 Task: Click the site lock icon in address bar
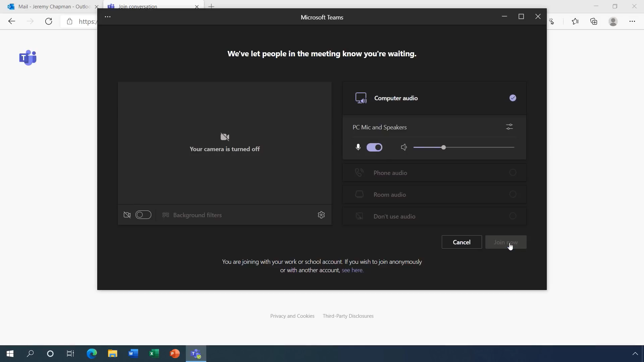click(69, 21)
